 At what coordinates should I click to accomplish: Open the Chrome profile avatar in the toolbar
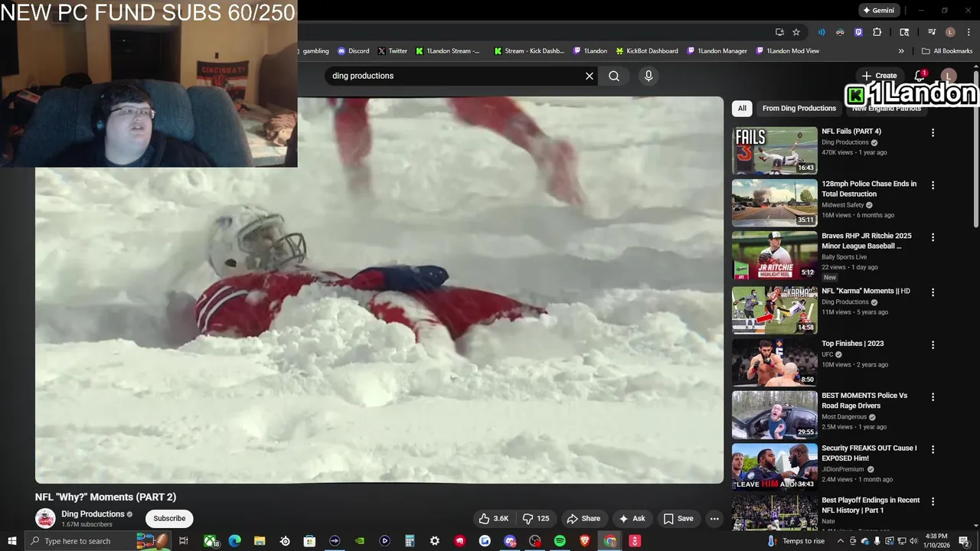coord(950,32)
